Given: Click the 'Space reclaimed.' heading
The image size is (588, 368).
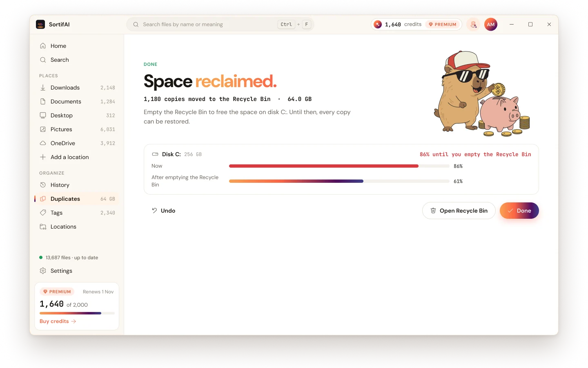Looking at the screenshot, I should 210,81.
